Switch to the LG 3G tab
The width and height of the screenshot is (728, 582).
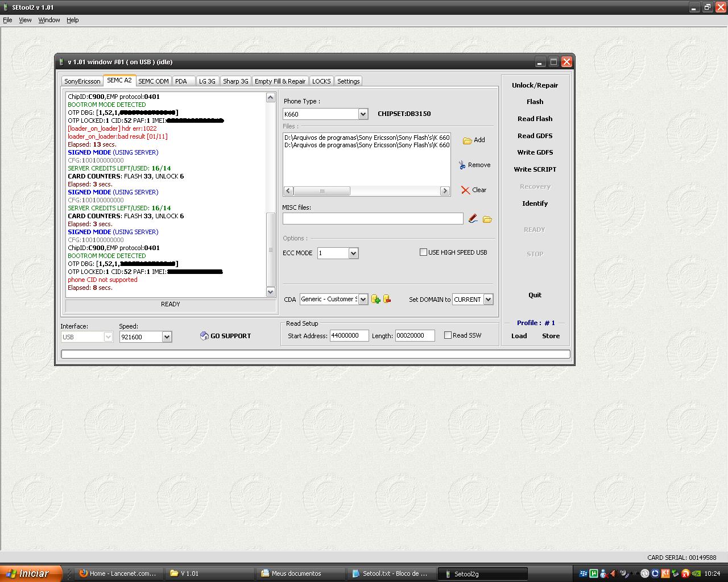coord(207,81)
